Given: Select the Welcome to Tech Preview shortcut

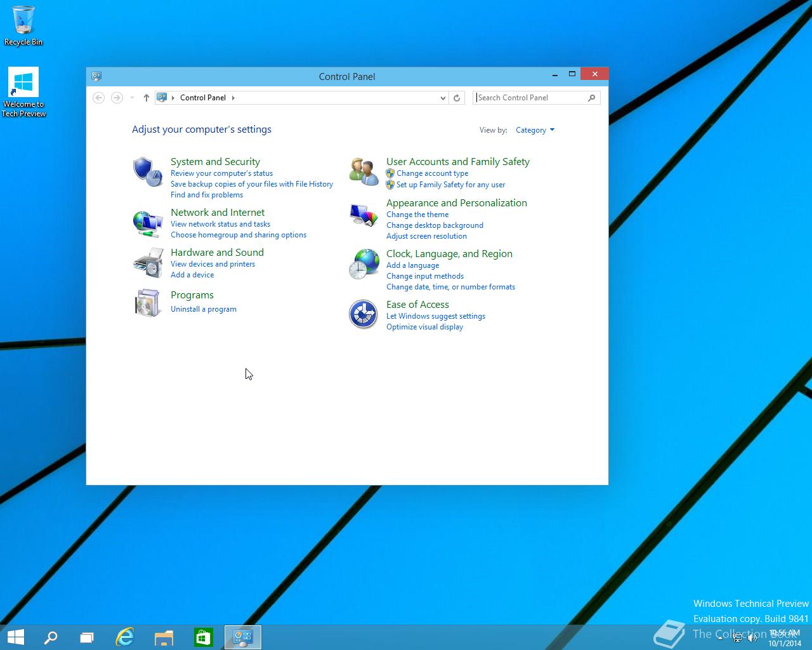Looking at the screenshot, I should pos(23,93).
